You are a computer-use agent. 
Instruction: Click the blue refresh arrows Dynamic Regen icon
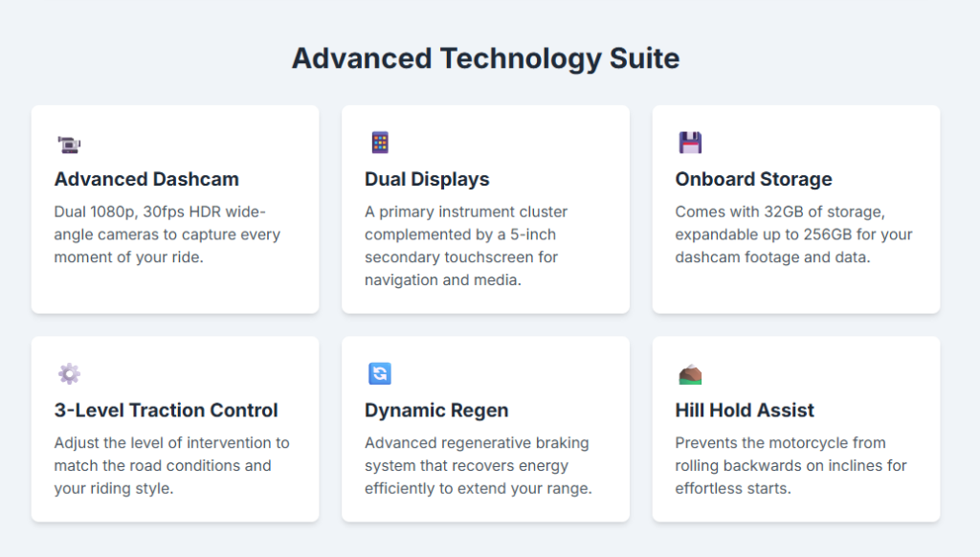coord(380,374)
